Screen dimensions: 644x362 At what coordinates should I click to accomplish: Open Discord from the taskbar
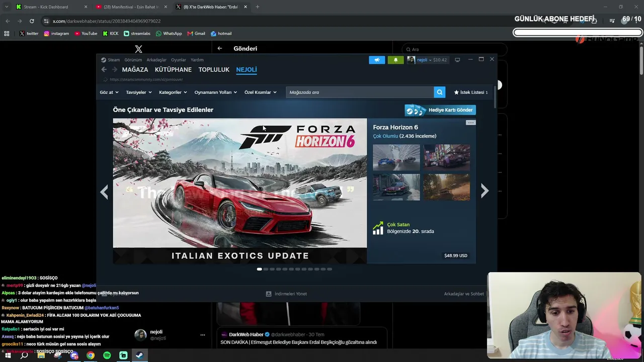74,355
